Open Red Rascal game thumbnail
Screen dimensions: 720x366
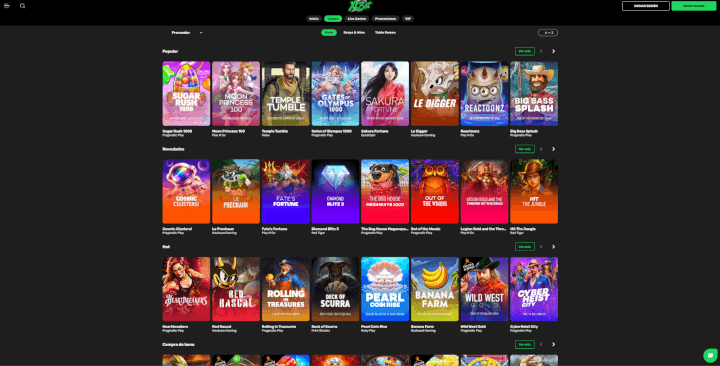point(236,289)
